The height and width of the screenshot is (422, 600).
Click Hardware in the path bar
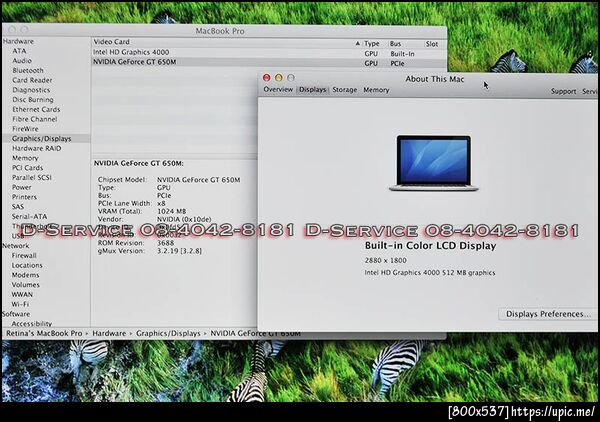pyautogui.click(x=109, y=334)
